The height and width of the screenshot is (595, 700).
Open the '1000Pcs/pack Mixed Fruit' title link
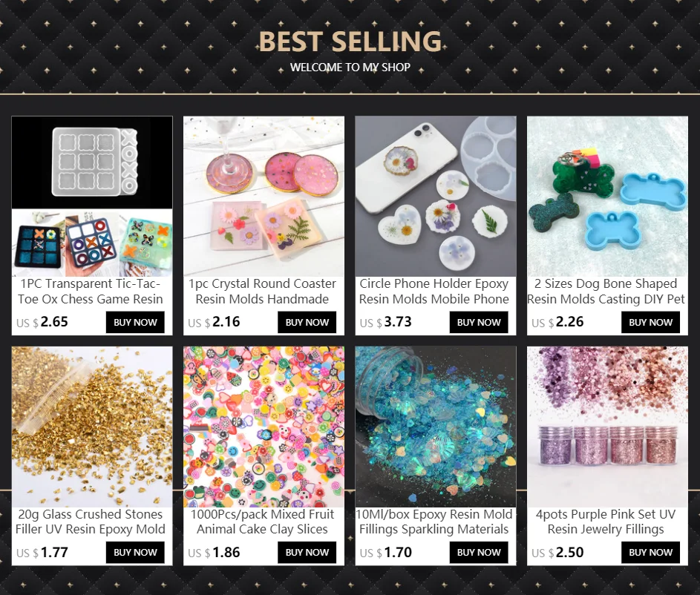click(x=263, y=522)
